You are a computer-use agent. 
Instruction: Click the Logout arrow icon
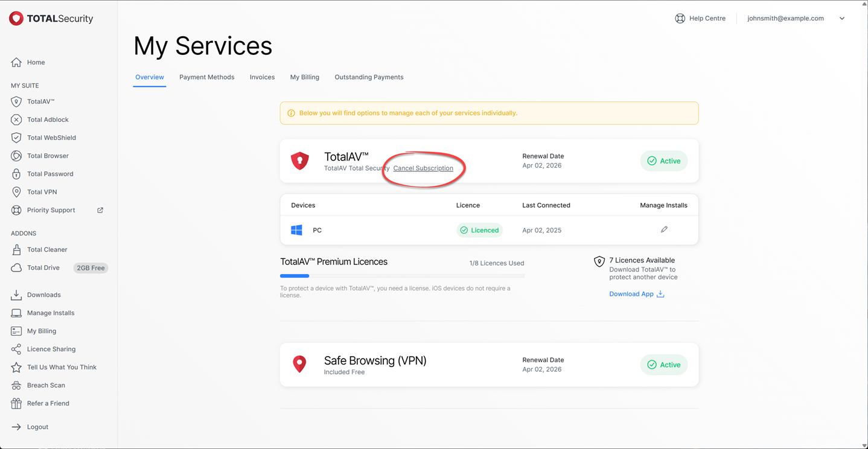click(16, 427)
